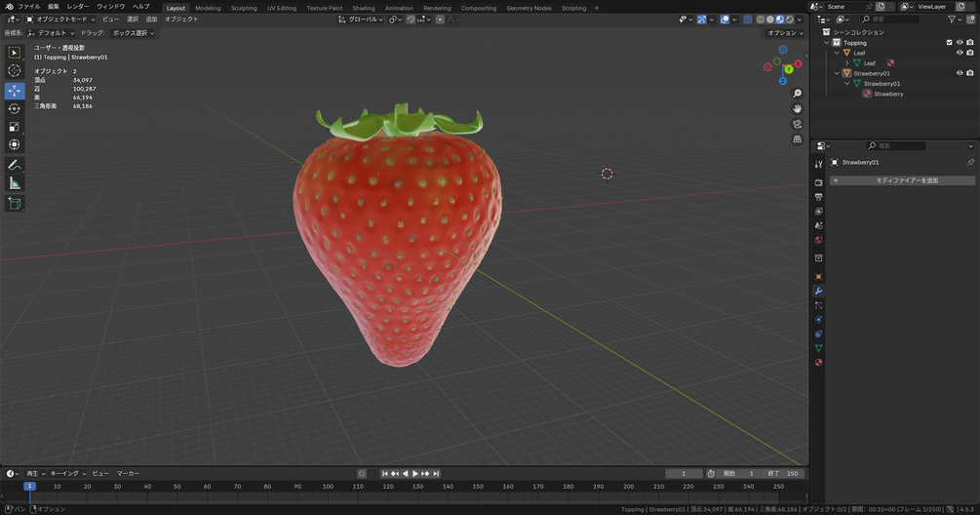This screenshot has height=515, width=980.
Task: Open the ファイル menu
Action: tap(28, 7)
